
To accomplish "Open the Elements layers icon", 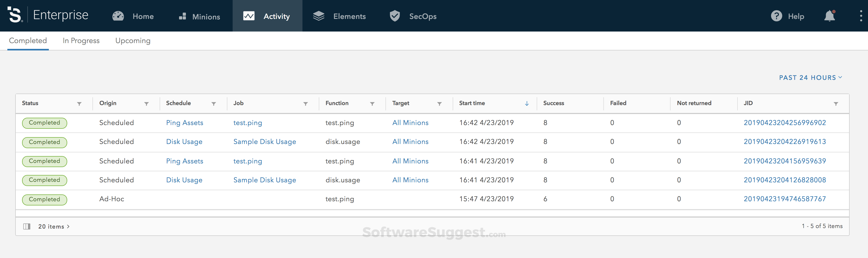I will (318, 16).
